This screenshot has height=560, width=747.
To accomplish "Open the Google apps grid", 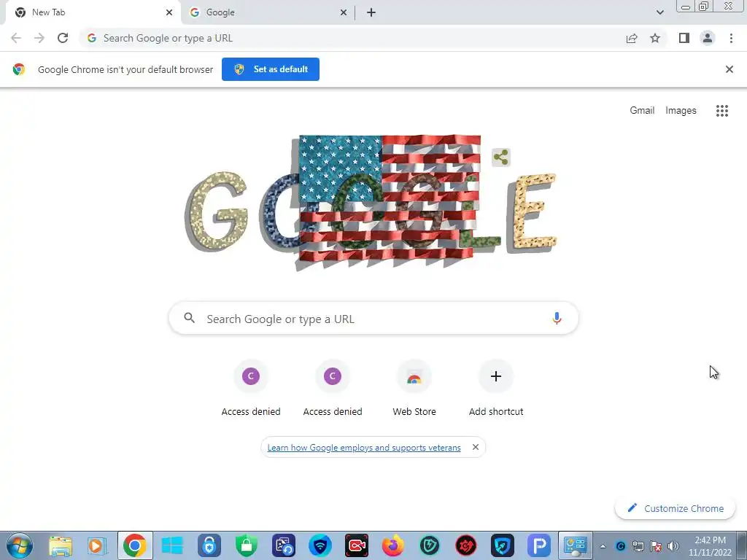I will point(722,111).
